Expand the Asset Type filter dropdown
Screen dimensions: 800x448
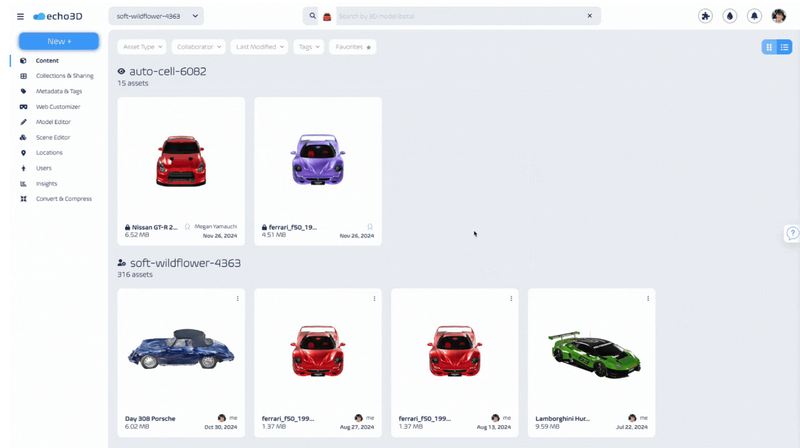click(x=142, y=47)
